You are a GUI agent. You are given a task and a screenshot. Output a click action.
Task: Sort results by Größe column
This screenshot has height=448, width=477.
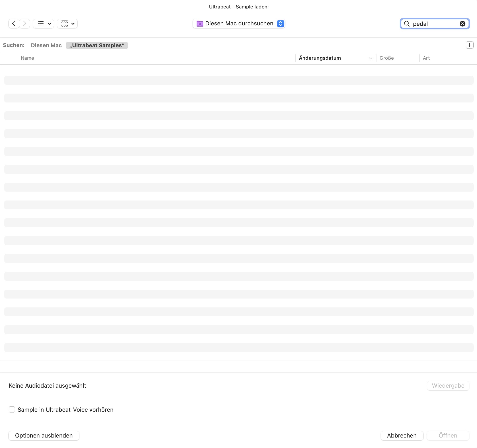click(x=387, y=58)
